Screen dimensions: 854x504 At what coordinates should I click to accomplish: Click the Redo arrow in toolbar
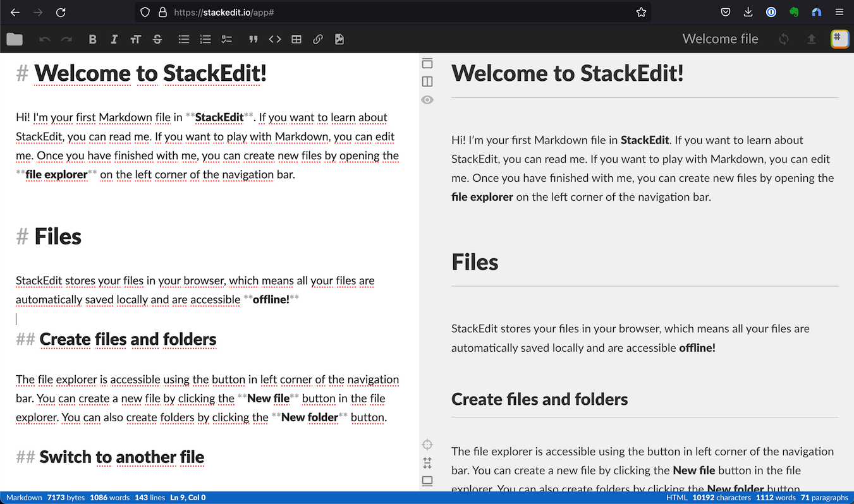point(66,39)
